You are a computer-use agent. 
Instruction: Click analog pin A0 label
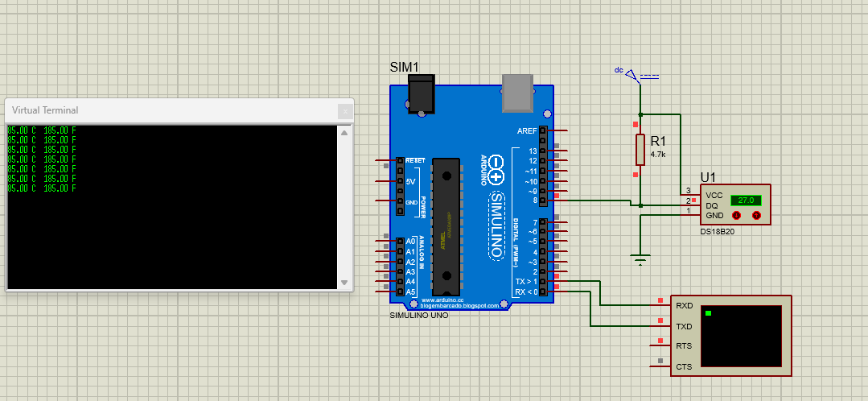pos(410,242)
